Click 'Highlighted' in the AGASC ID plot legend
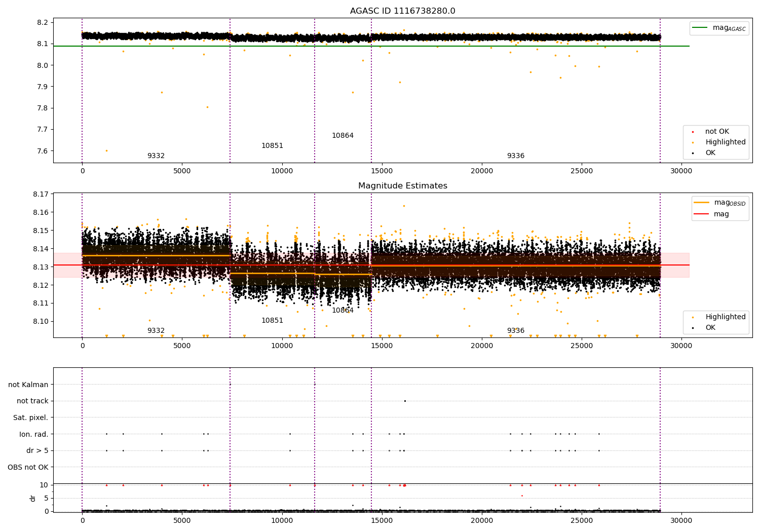 [x=726, y=142]
